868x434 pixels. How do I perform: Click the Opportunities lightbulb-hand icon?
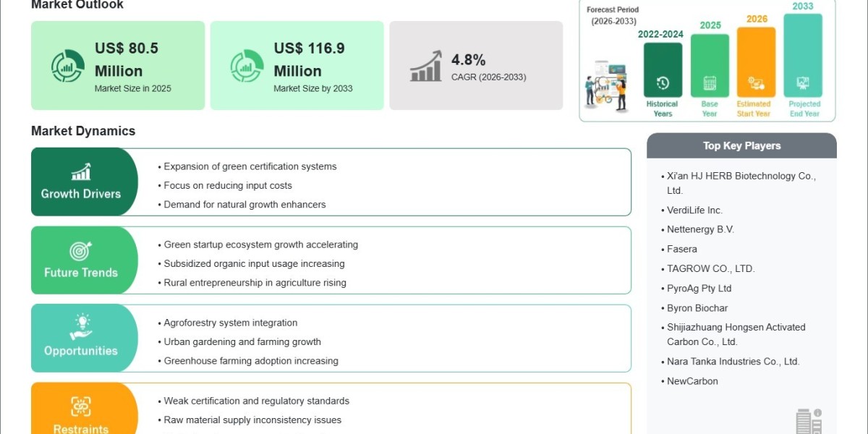[81, 327]
